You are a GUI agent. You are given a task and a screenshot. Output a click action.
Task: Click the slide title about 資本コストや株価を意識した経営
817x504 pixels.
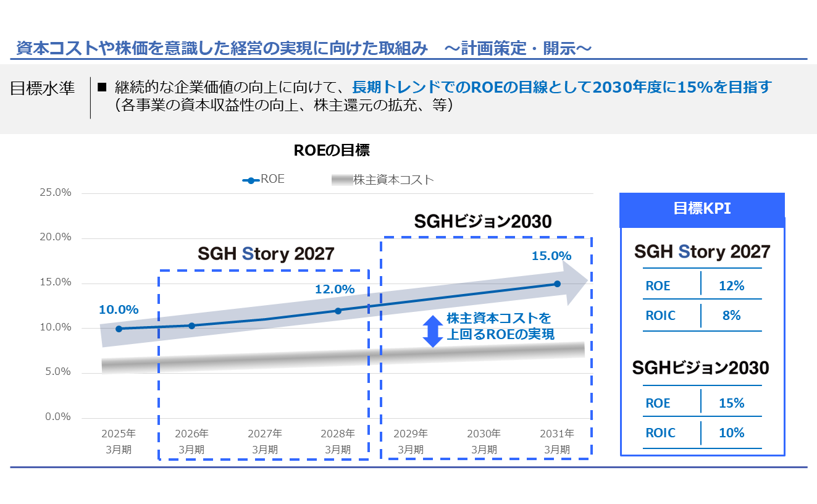304,48
